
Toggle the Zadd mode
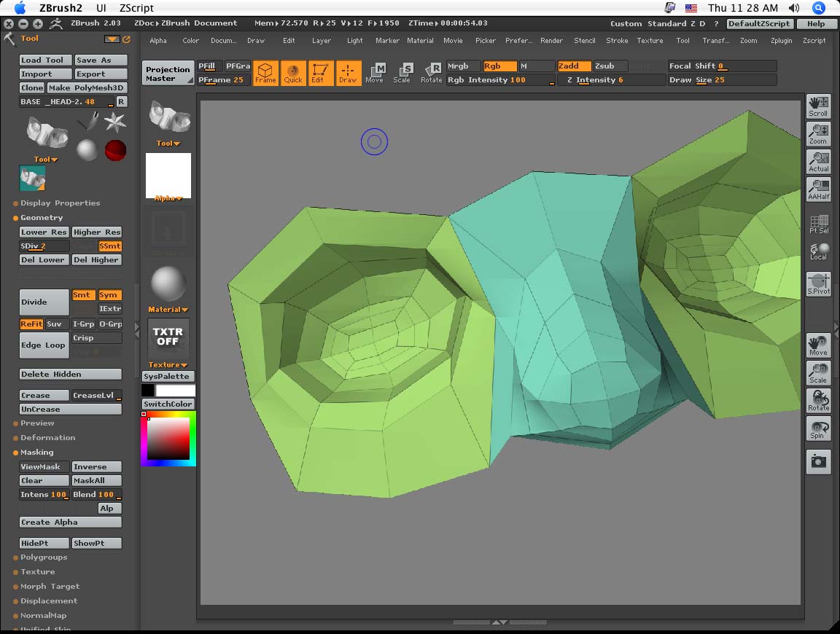pyautogui.click(x=575, y=66)
